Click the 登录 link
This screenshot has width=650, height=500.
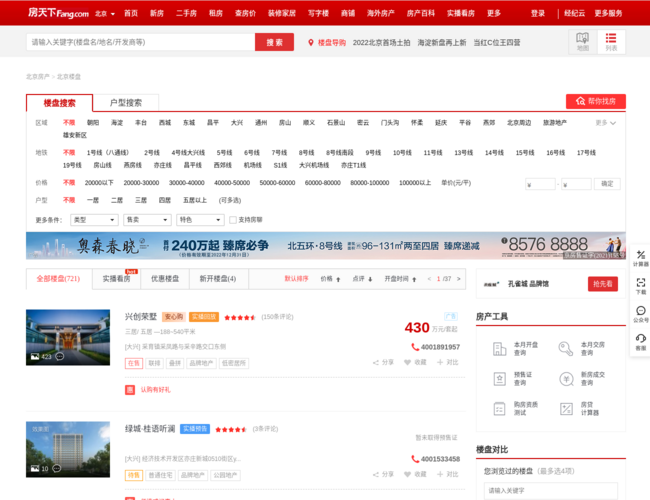pos(538,13)
